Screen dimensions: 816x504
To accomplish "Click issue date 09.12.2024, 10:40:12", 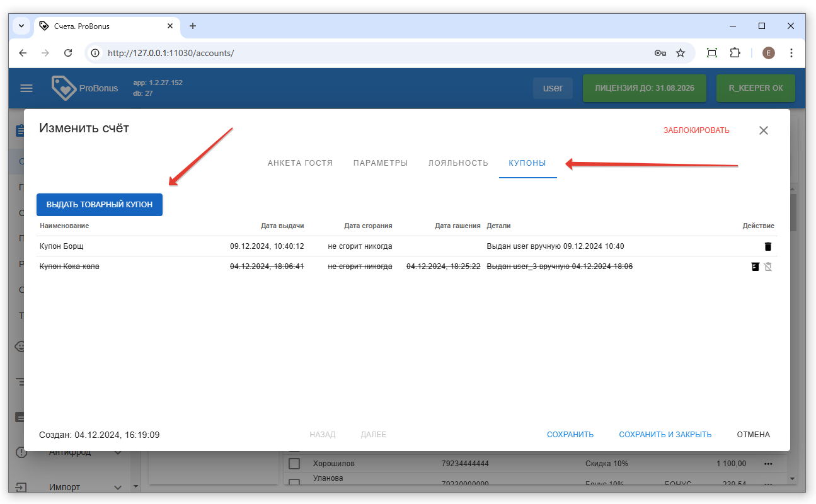I will click(x=267, y=246).
